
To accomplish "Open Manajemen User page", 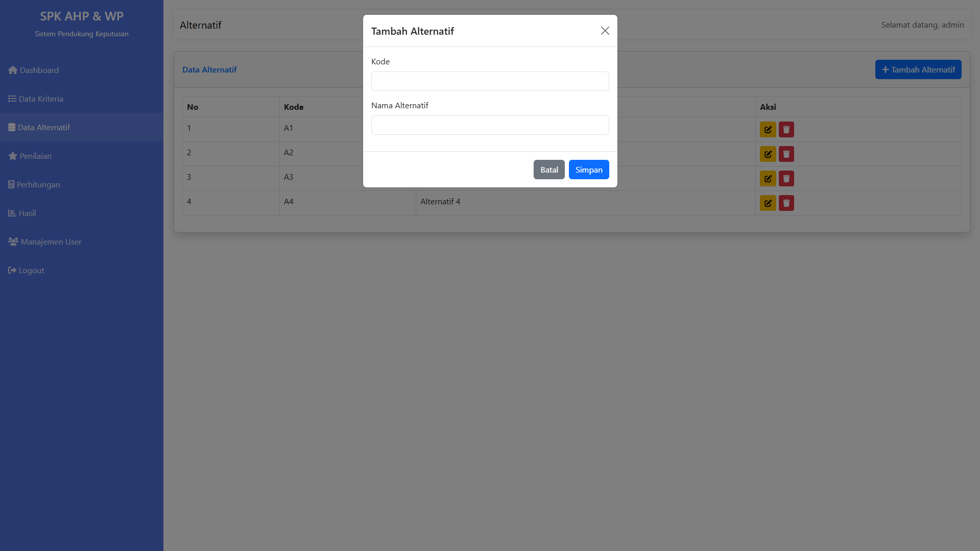I will pyautogui.click(x=82, y=242).
